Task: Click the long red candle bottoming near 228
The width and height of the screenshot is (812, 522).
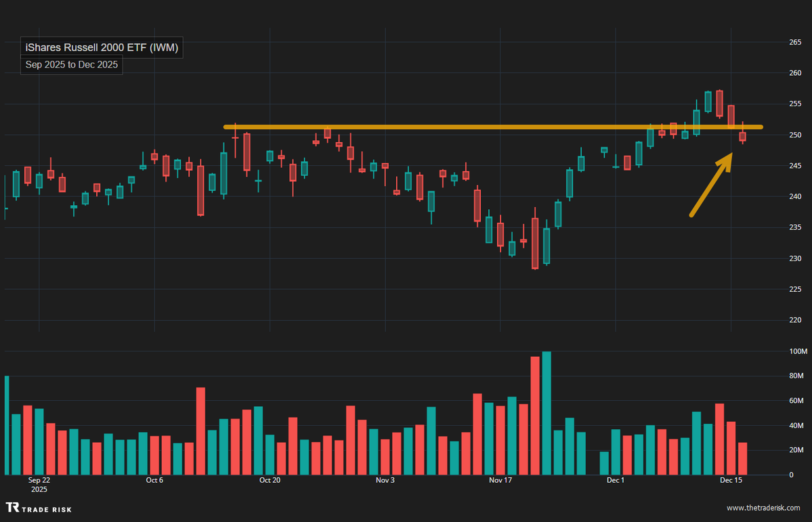Action: (x=535, y=244)
